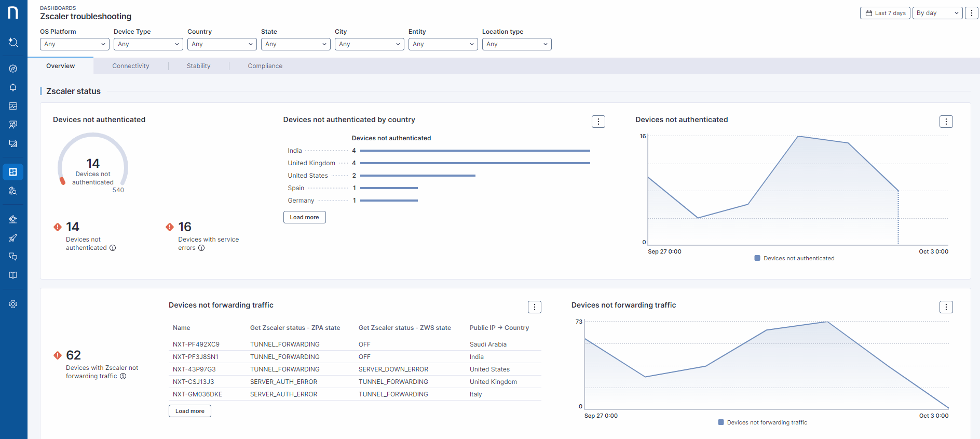Open options menu for Devices not authenticated by country

(598, 122)
